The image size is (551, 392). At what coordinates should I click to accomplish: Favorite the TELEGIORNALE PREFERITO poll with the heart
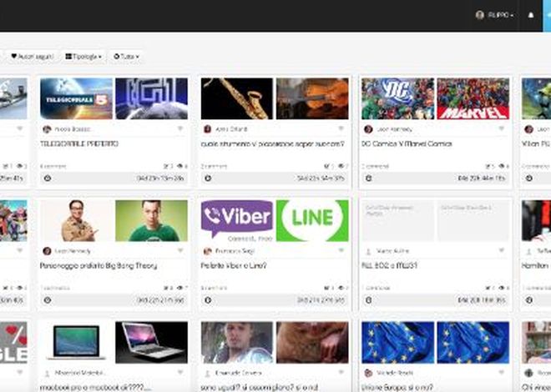point(180,128)
